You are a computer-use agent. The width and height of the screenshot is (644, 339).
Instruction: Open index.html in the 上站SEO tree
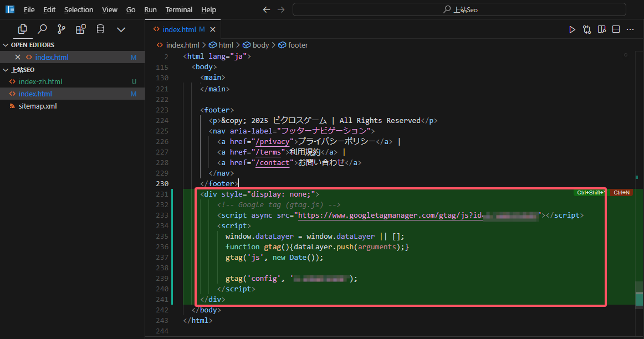(72, 94)
